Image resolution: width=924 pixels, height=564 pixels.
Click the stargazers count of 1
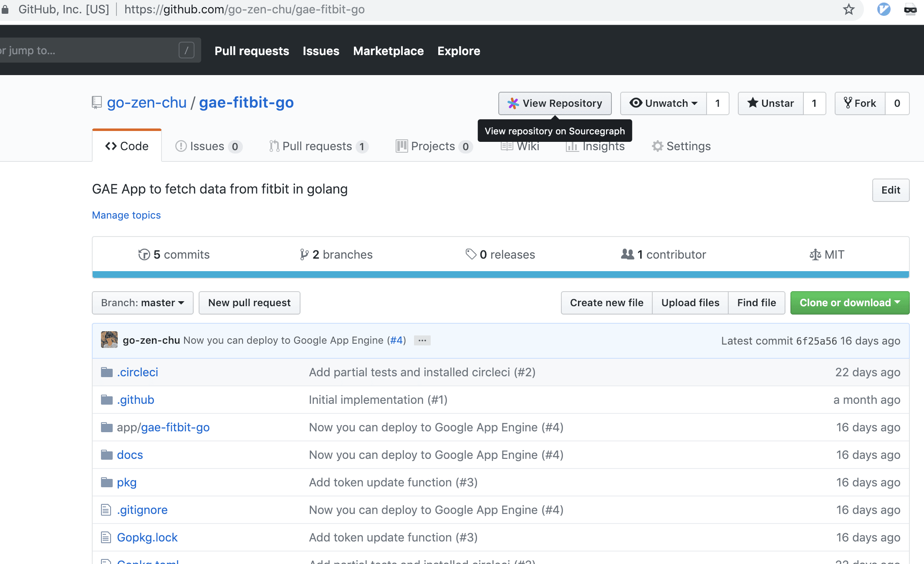(x=815, y=103)
